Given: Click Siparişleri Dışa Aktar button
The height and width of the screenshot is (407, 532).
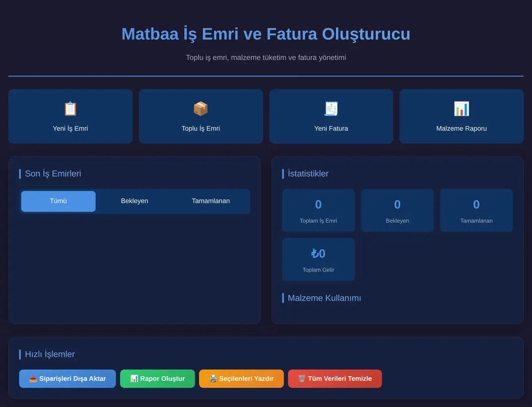Looking at the screenshot, I should point(67,379).
